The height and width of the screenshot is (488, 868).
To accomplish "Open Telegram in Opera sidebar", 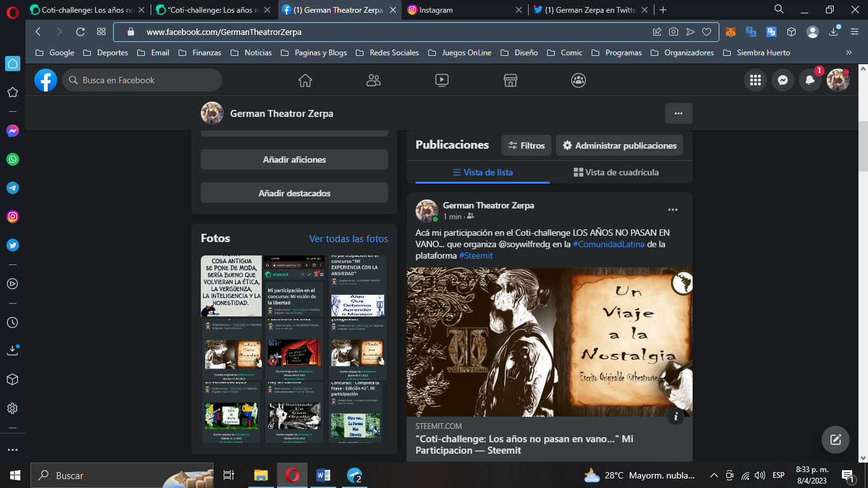I will pyautogui.click(x=13, y=188).
